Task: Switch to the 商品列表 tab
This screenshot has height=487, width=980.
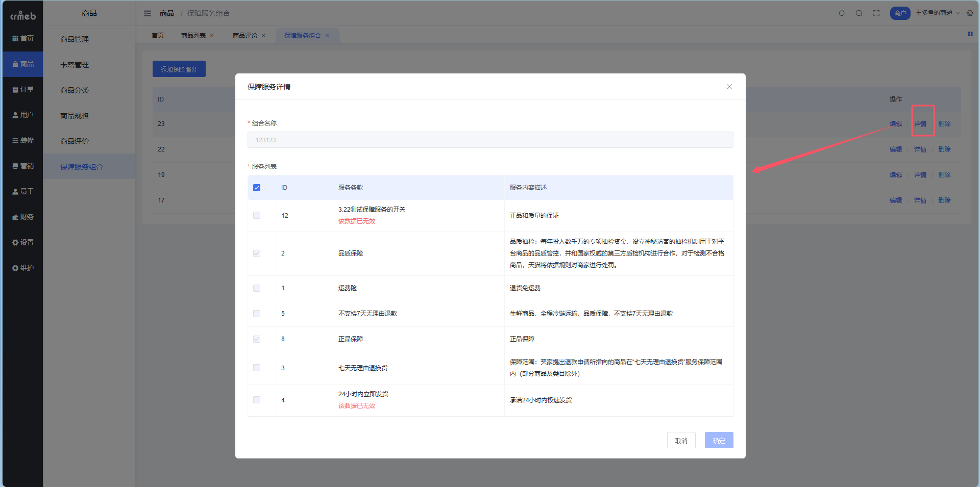Action: (193, 36)
